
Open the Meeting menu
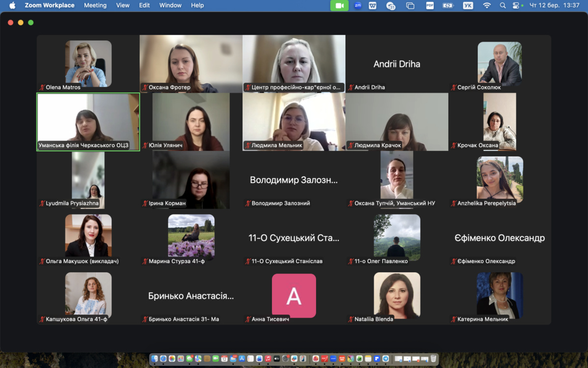click(x=95, y=5)
